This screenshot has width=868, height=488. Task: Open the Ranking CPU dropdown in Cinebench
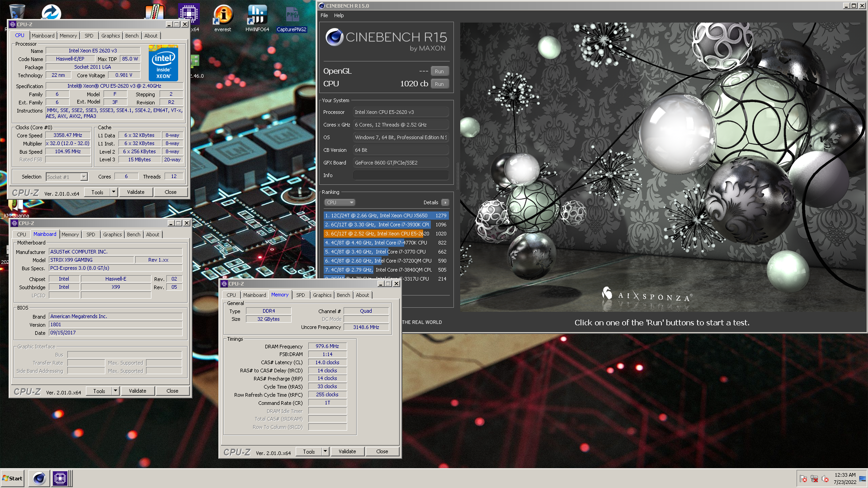(x=340, y=202)
